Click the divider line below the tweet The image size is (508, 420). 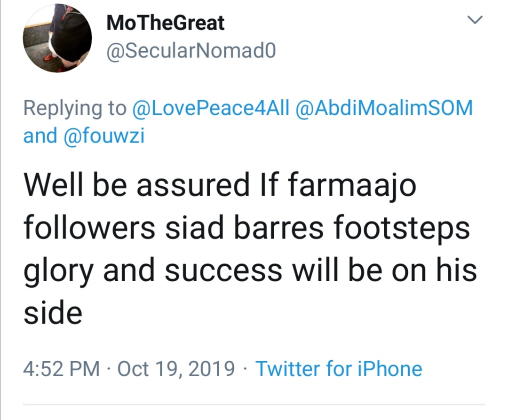(254, 404)
